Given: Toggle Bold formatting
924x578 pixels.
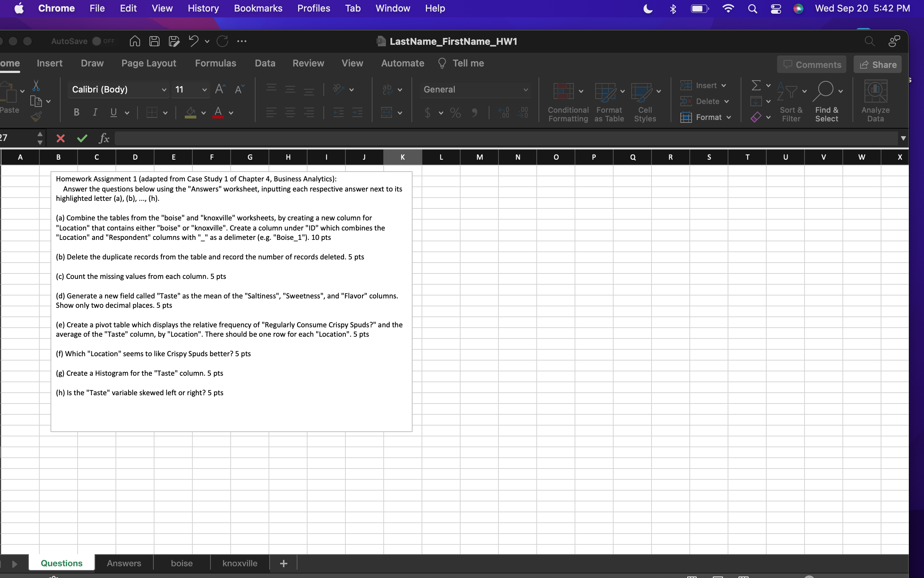Looking at the screenshot, I should 77,112.
